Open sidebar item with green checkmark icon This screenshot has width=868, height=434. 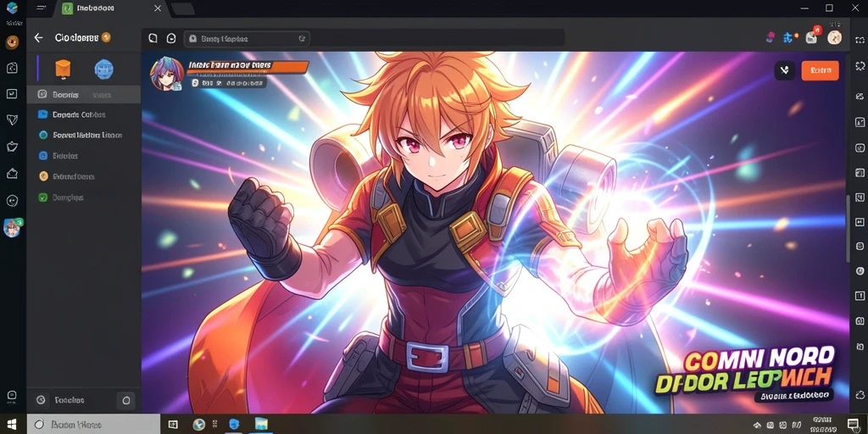point(84,197)
